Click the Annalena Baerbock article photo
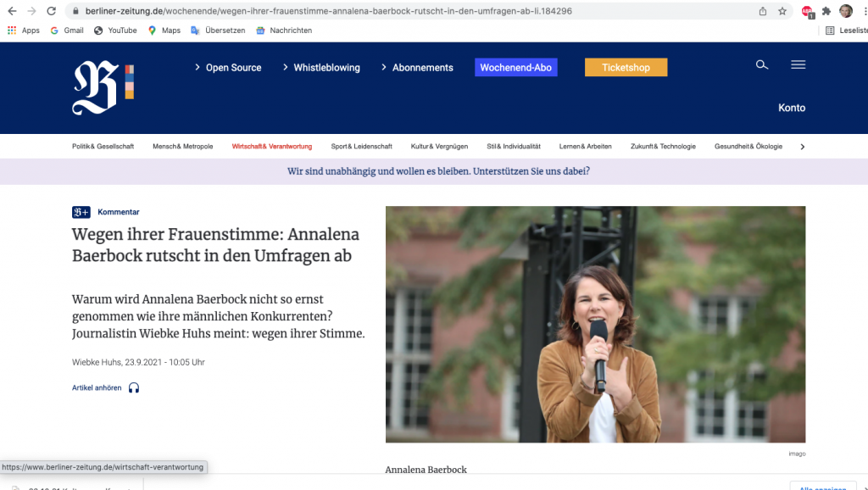868x490 pixels. pyautogui.click(x=595, y=324)
